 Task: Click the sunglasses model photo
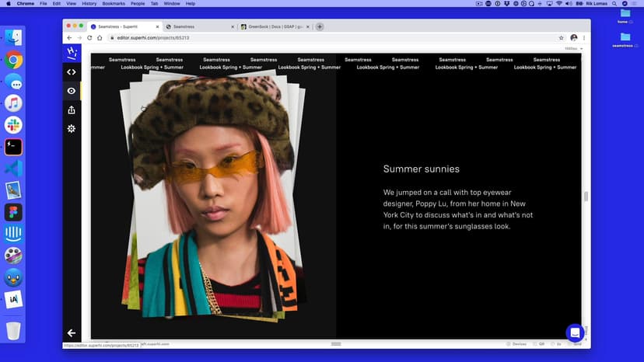[213, 194]
